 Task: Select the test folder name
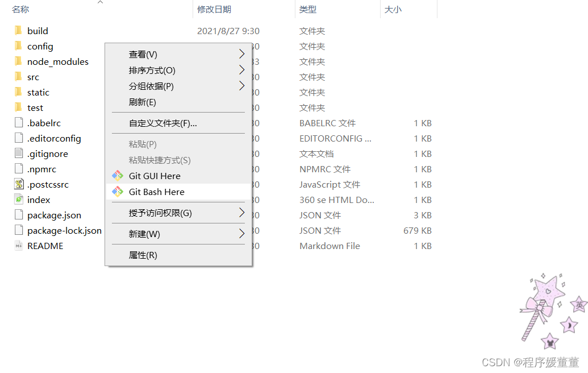coord(35,108)
